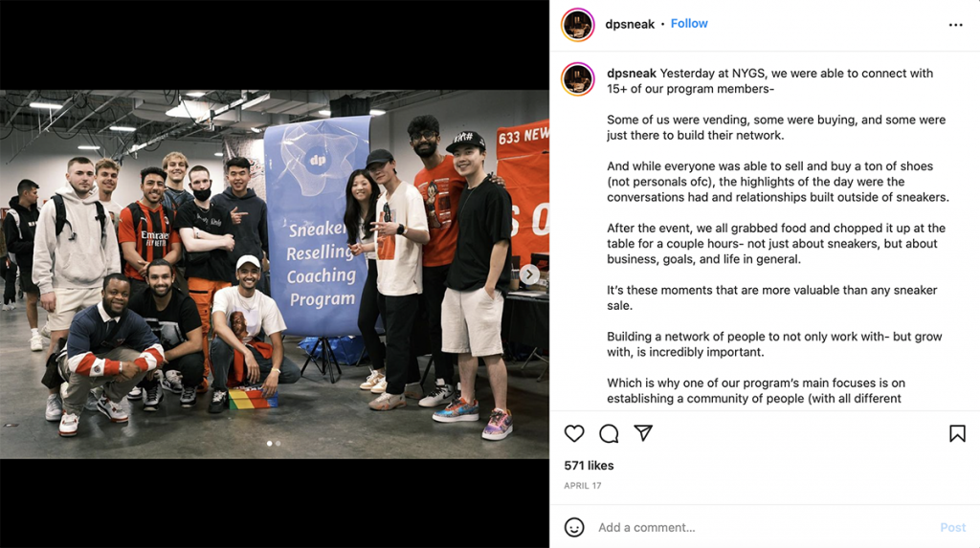Open comments via the speech bubble icon

(x=609, y=433)
